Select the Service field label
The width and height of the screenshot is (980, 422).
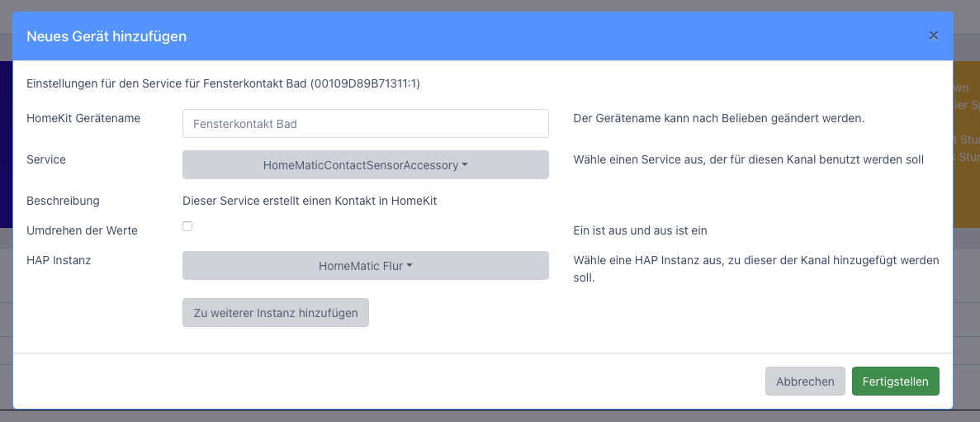46,159
